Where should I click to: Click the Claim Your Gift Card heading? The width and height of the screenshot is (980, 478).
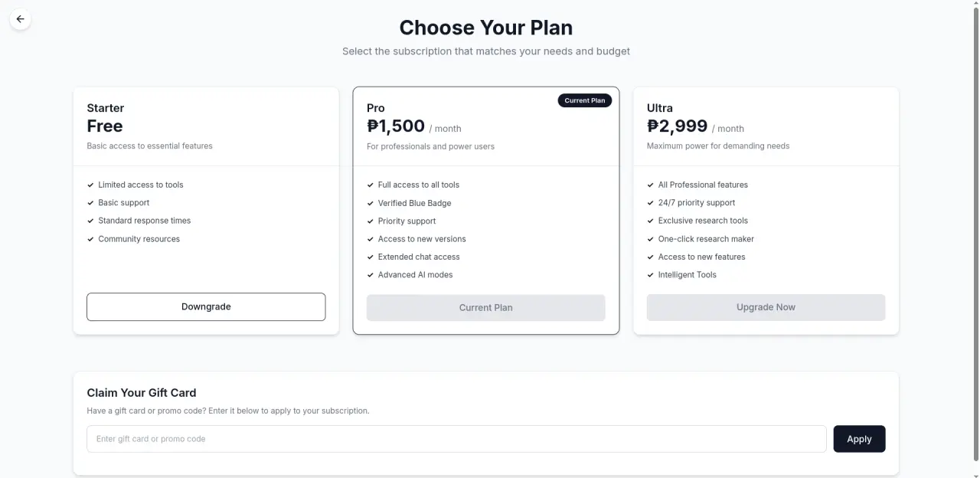point(142,392)
